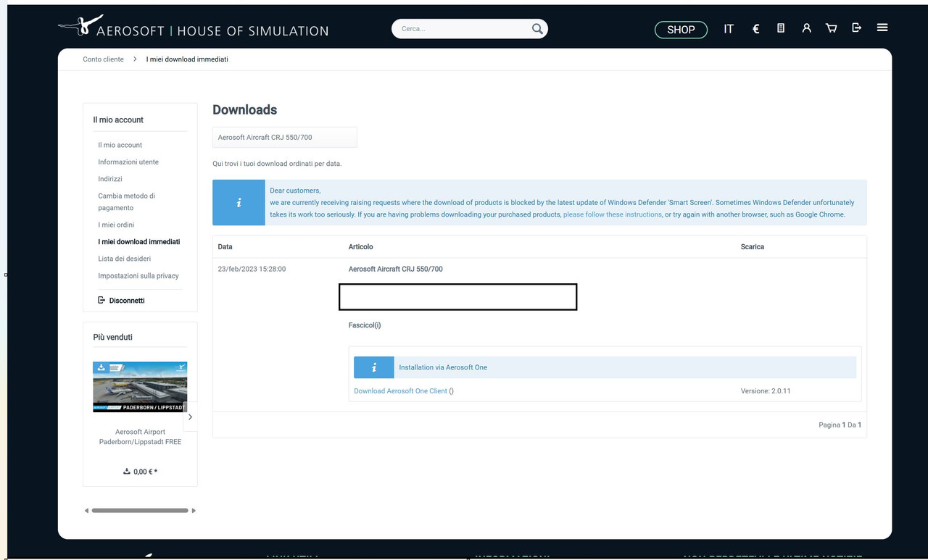Click Fascicol(i) label

coord(365,325)
